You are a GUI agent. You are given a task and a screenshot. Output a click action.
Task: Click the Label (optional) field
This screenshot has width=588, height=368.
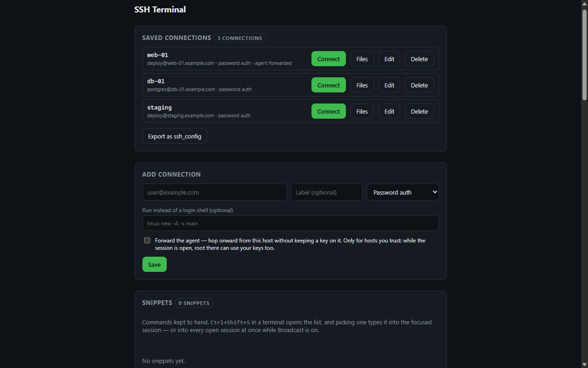click(327, 192)
